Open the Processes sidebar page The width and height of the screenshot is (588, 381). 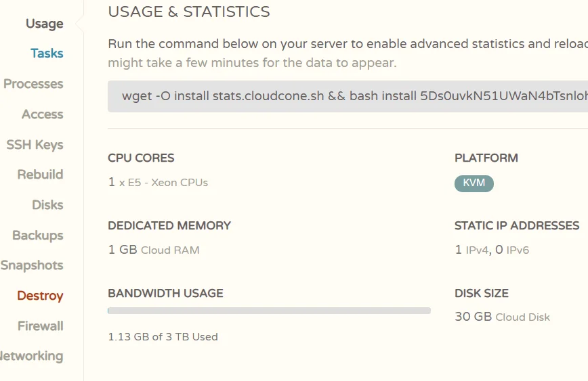pos(33,84)
